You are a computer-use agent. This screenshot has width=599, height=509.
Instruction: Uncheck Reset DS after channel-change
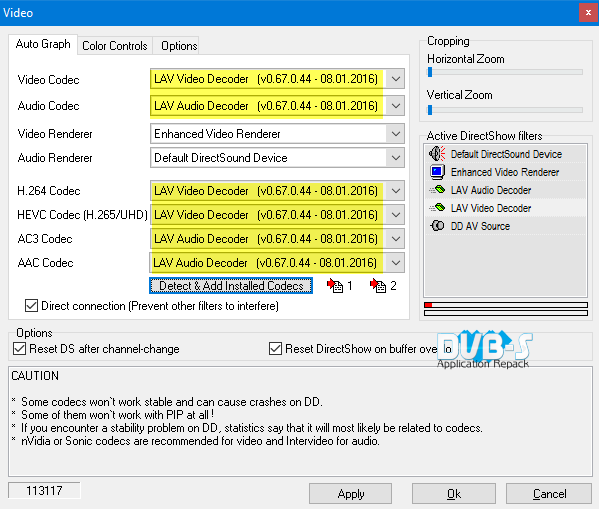coord(19,349)
